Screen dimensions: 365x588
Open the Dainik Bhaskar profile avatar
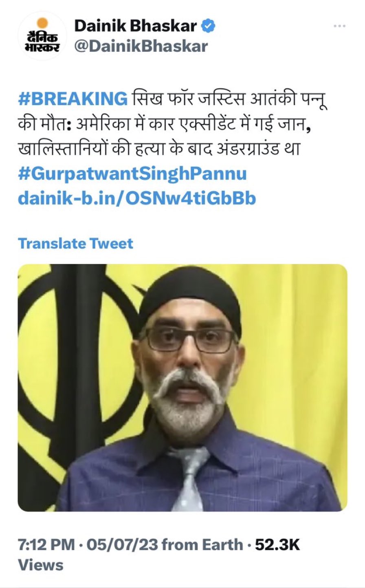42,36
